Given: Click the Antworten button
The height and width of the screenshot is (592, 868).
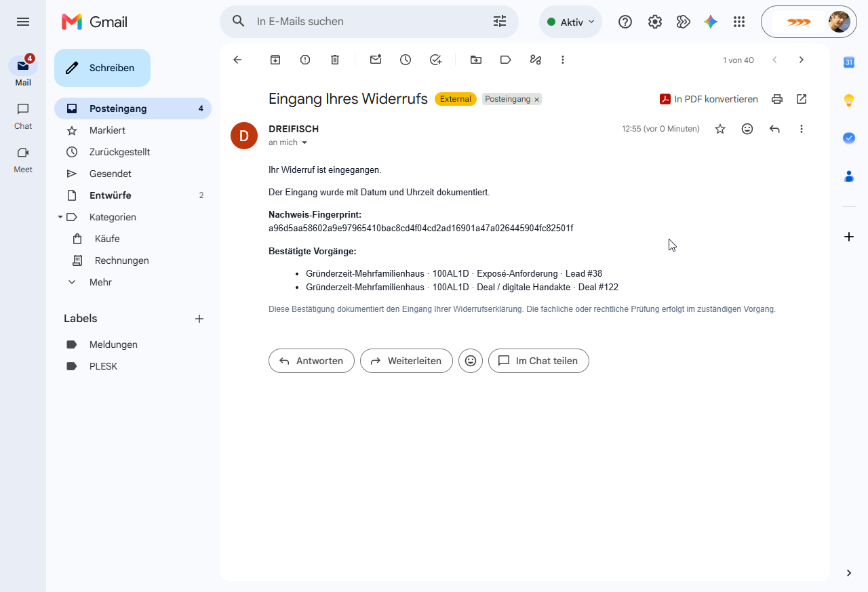Looking at the screenshot, I should 311,361.
